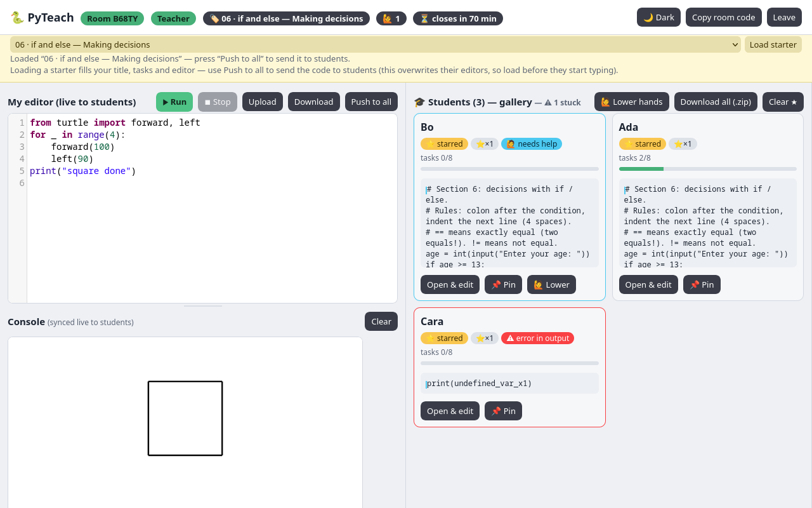Viewport: 812px width, 508px height.
Task: Open the lesson starter dropdown
Action: 376,44
